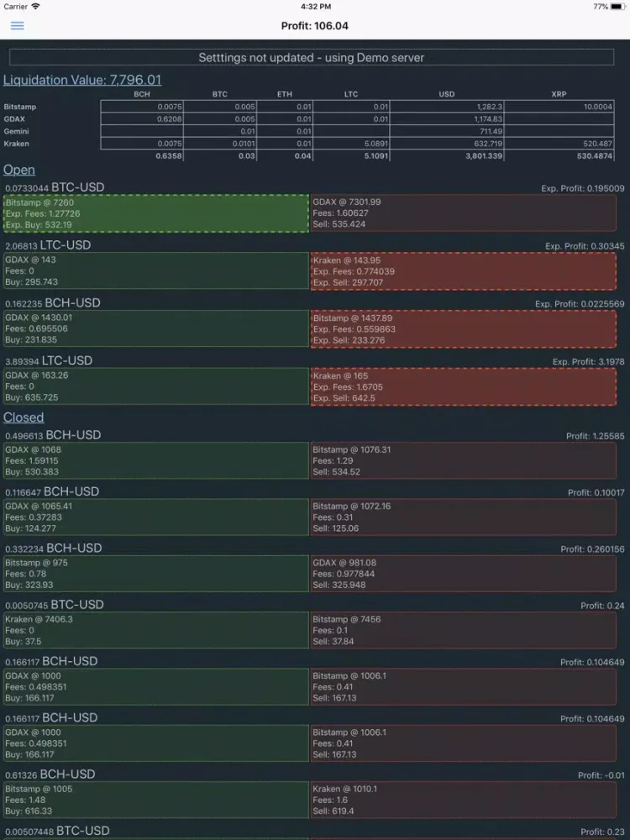Select Kraken @ 165 LTC sell box
This screenshot has width=630, height=840.
pyautogui.click(x=463, y=386)
